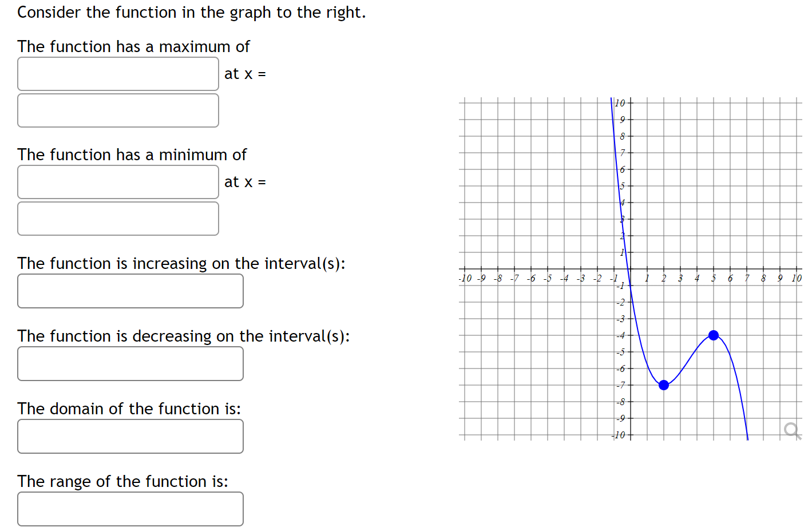The width and height of the screenshot is (812, 531).
Task: Click the minimum value input field
Action: coord(118,182)
